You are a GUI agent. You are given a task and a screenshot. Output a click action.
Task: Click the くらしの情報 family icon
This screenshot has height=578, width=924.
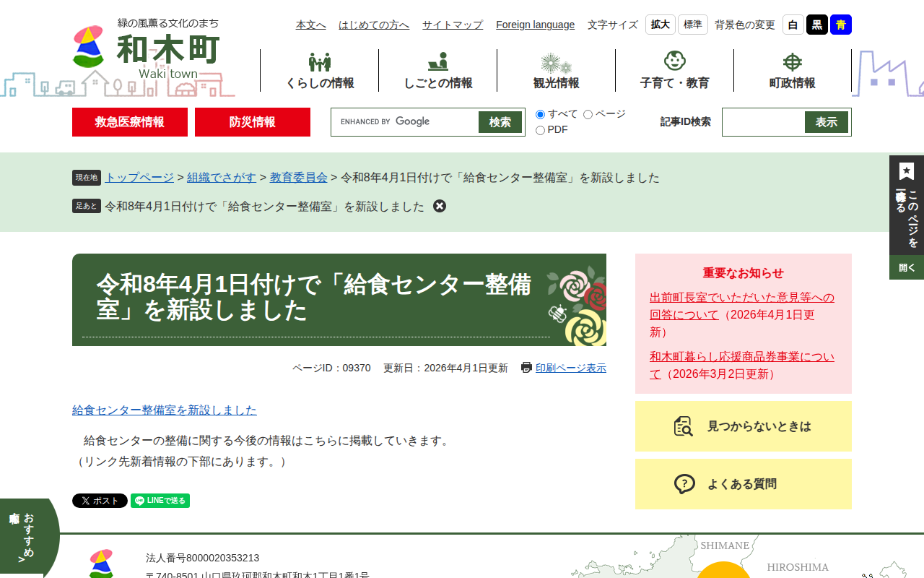[x=320, y=62]
